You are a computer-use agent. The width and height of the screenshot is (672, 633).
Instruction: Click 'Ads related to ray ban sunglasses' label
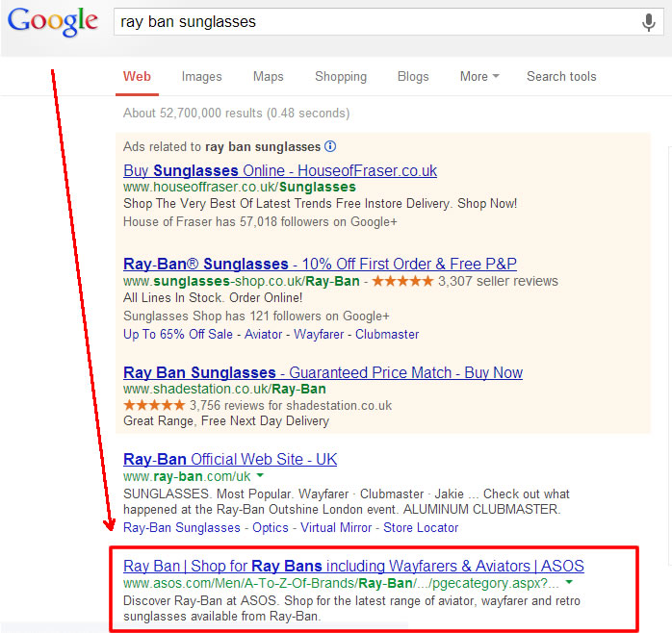[221, 146]
